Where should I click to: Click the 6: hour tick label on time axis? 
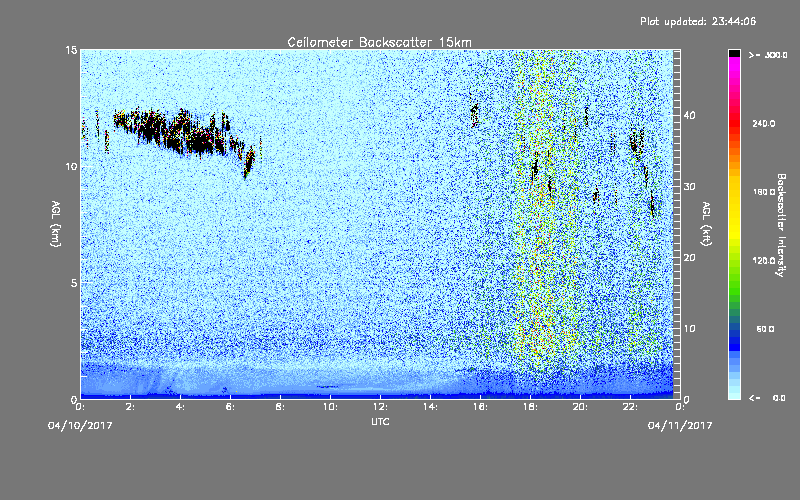click(x=231, y=407)
